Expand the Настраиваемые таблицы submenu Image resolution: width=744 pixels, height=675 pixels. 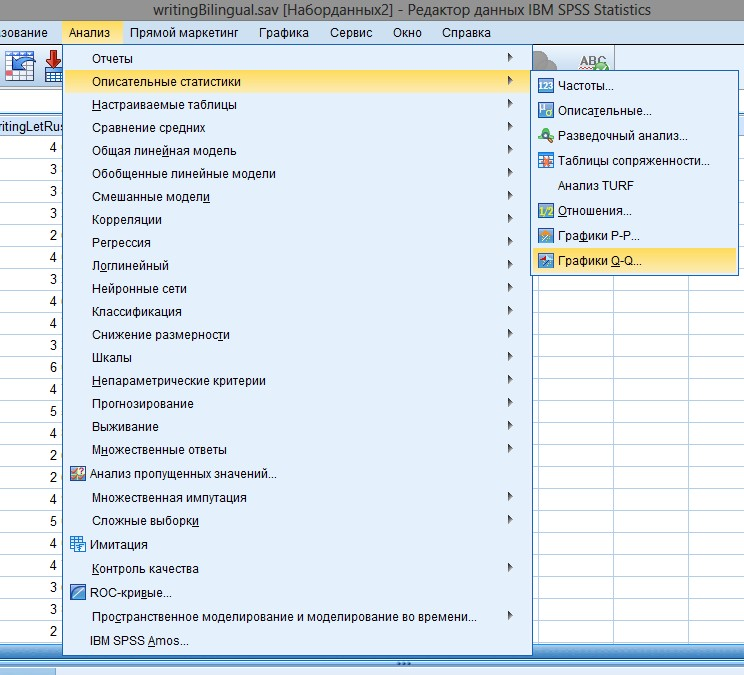coord(297,104)
